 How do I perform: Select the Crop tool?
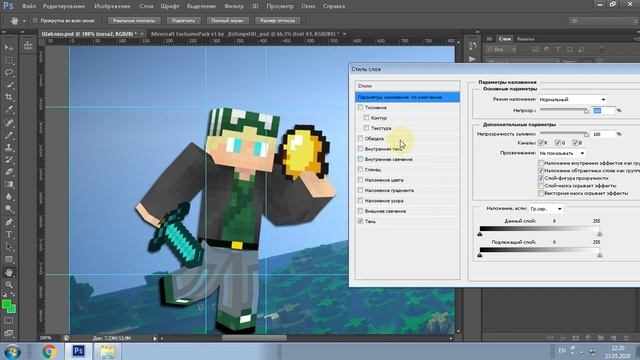[9, 97]
